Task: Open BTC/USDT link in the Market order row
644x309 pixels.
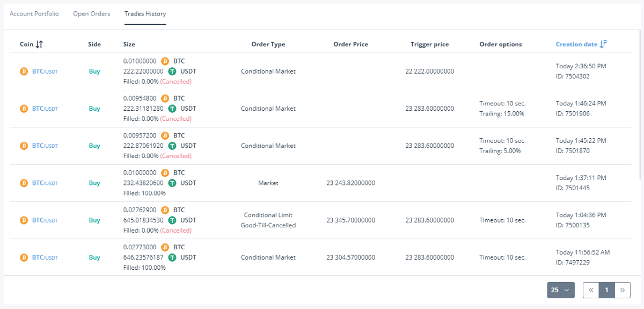Action: pos(45,183)
